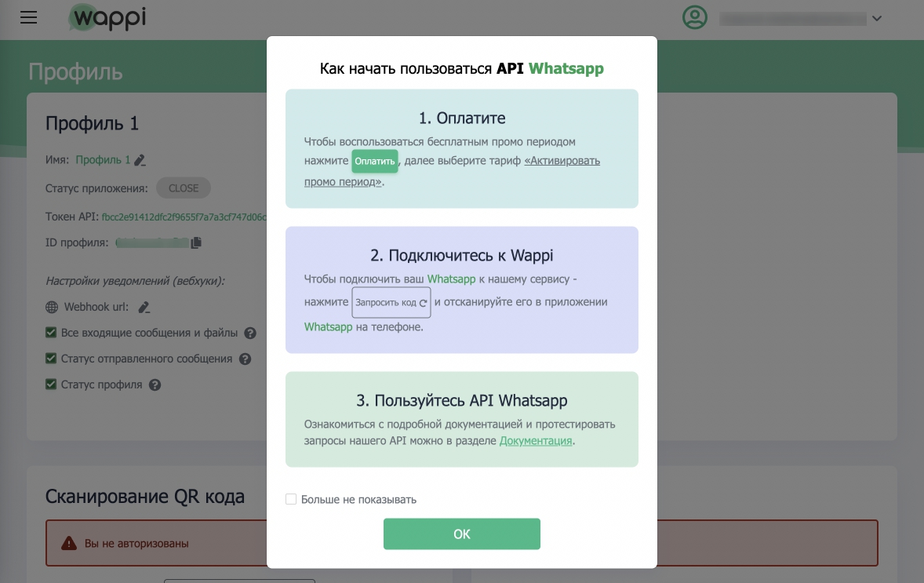This screenshot has height=583, width=924.
Task: Click the 2. Подключитесь к Wappi heading
Action: click(x=462, y=255)
